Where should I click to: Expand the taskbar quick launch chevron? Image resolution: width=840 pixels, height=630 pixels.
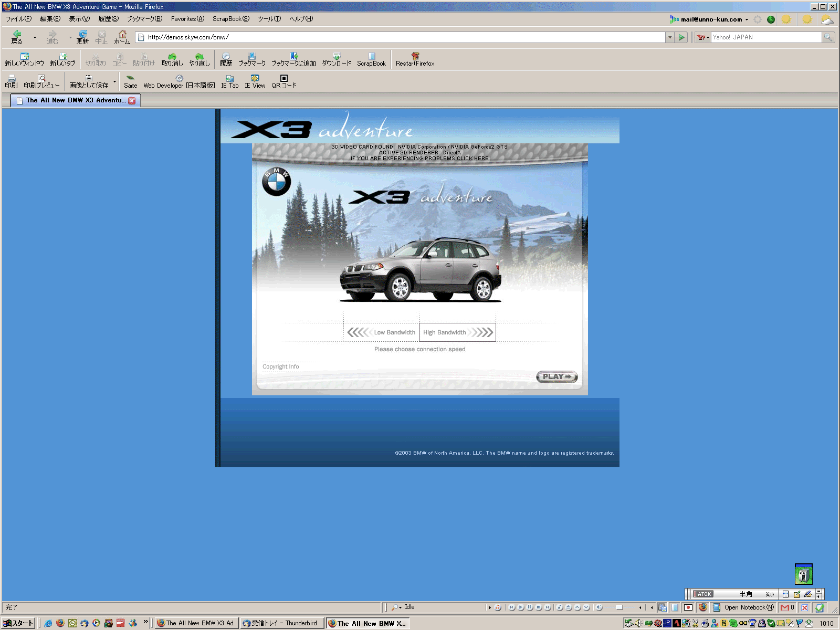click(x=146, y=622)
